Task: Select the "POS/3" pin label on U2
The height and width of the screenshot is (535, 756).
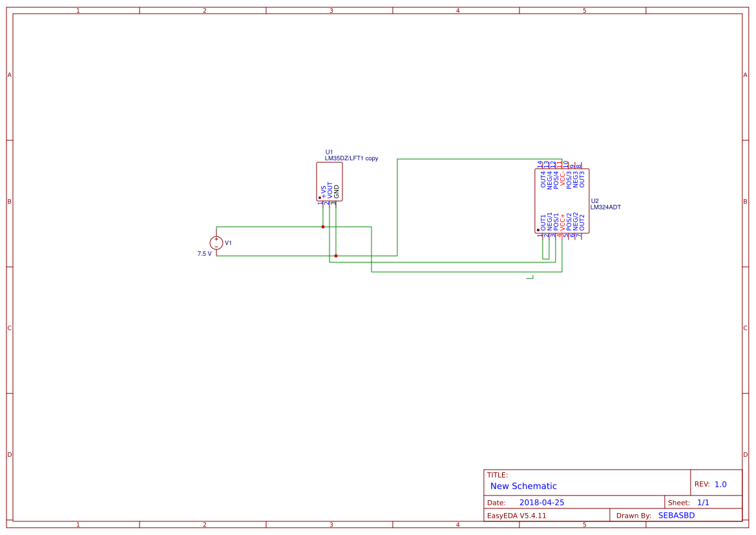Action: point(569,180)
